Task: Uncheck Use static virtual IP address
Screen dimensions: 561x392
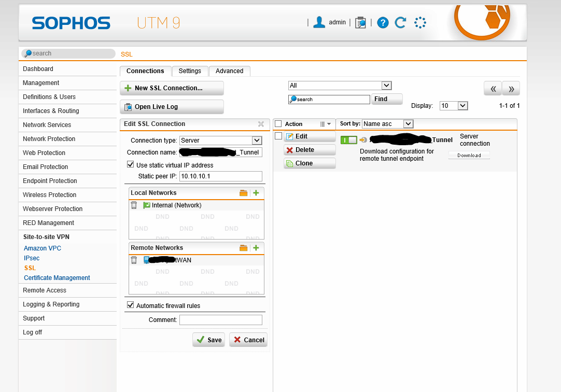Action: [131, 165]
